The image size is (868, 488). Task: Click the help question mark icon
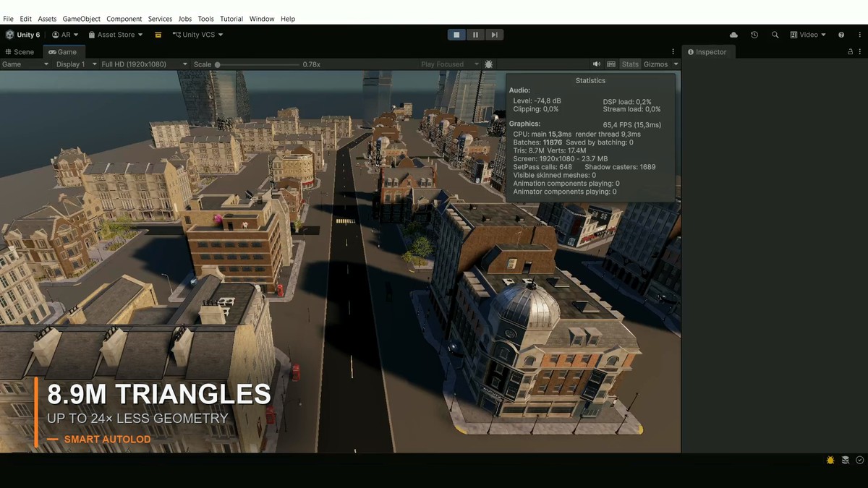click(841, 35)
